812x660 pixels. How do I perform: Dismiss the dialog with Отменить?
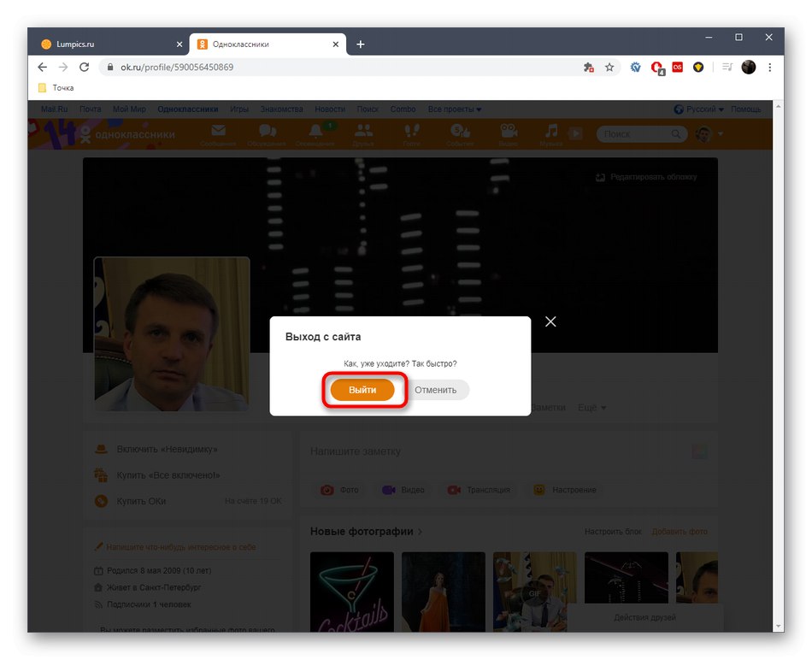click(x=437, y=389)
